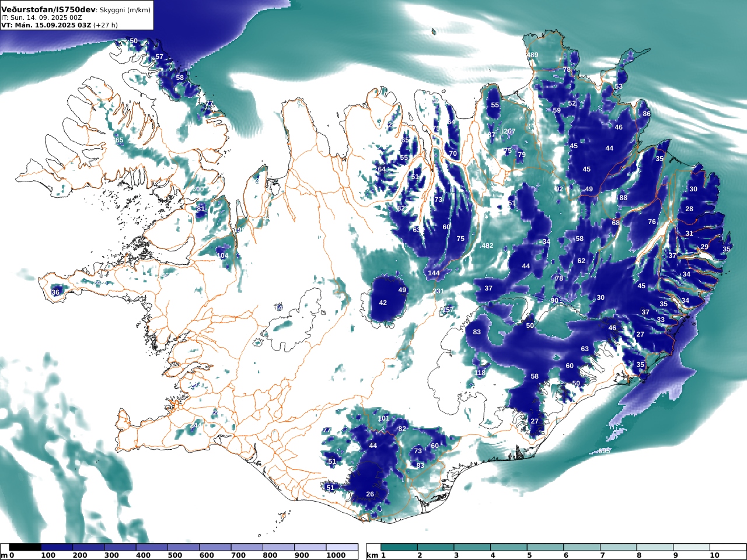Viewport: 747px width, 560px height.
Task: Click the 1000 label on the metre legend
Action: click(336, 555)
